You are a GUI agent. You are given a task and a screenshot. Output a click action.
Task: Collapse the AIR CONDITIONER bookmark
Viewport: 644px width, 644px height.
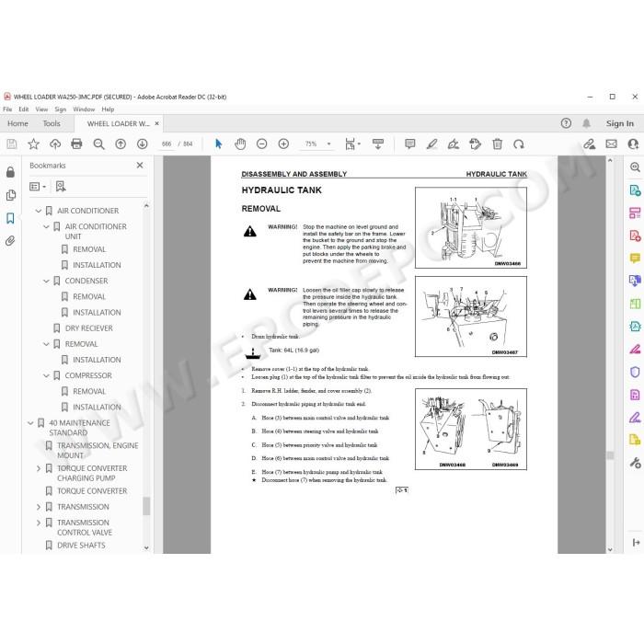[39, 211]
